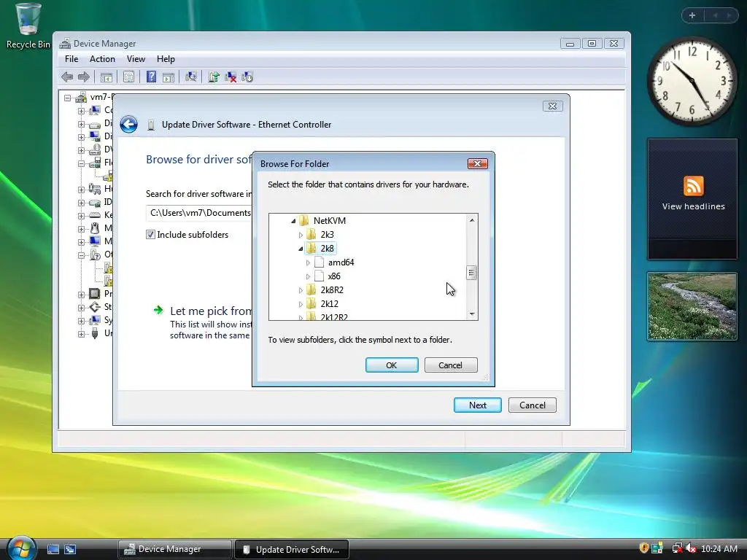Click the mouse device icon in Device Manager tree
Screen dimensions: 747x560
pos(95,228)
